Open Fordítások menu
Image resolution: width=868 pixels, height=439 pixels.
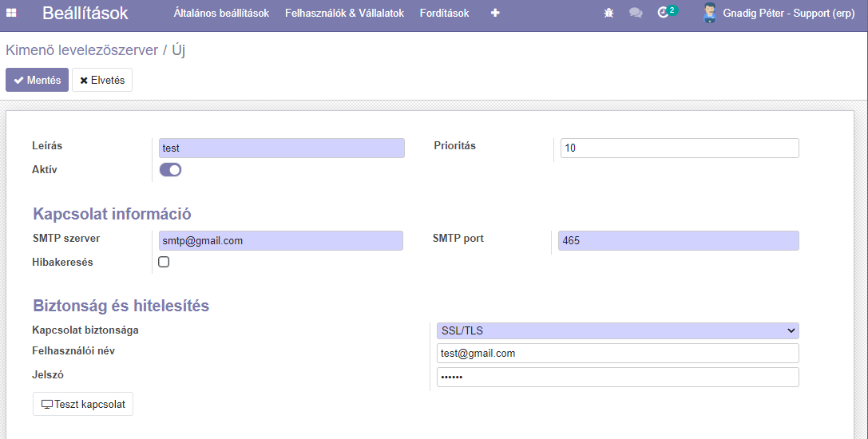[x=445, y=13]
